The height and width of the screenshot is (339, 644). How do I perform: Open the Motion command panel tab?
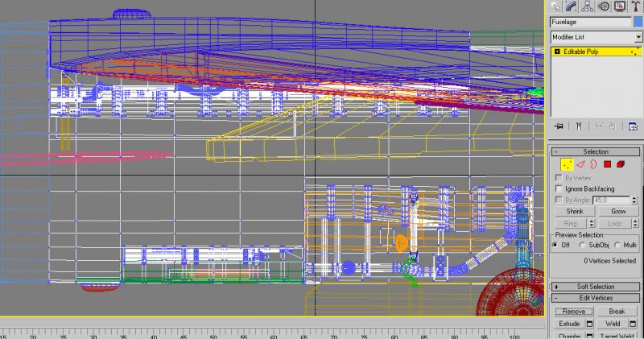pyautogui.click(x=604, y=6)
